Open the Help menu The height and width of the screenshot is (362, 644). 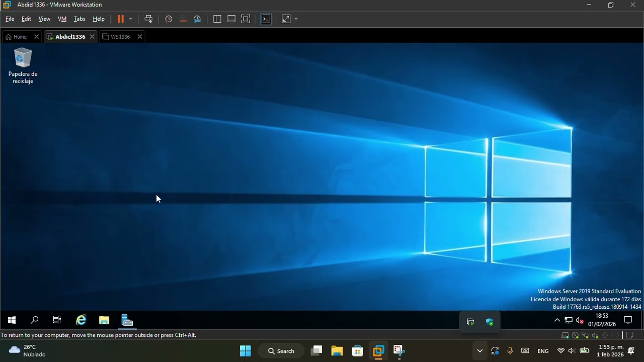[x=99, y=19]
